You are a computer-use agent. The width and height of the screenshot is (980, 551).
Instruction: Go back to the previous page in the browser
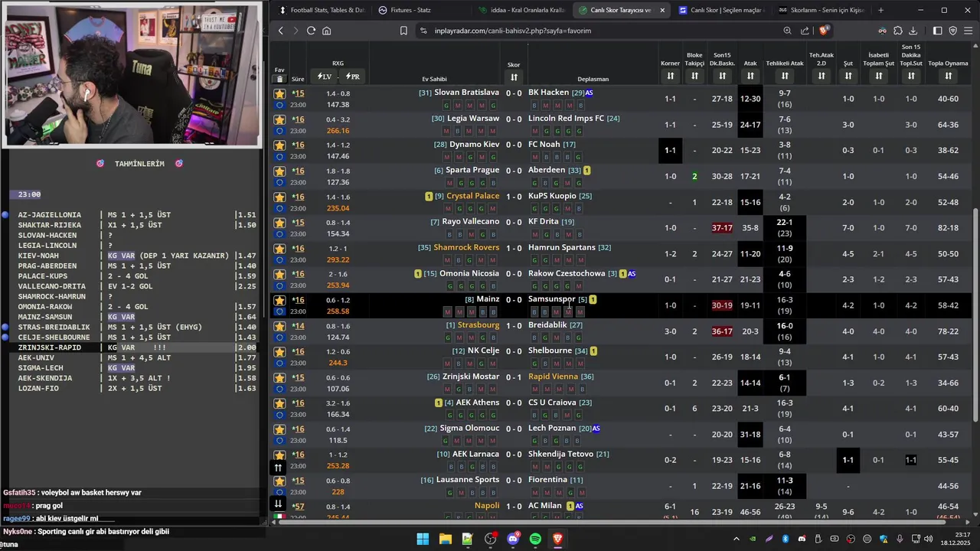[x=281, y=31]
